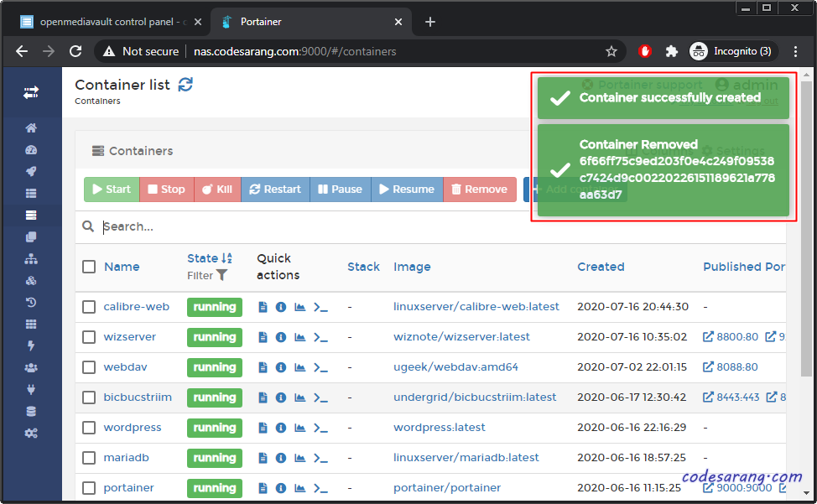Check the wizserver container checkbox
The image size is (817, 504).
[x=89, y=337]
